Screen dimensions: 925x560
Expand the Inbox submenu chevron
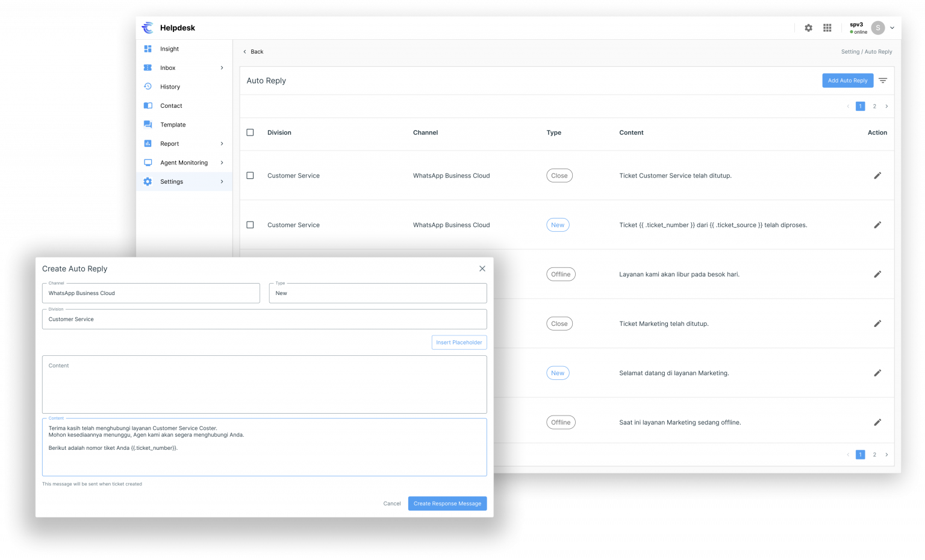tap(222, 68)
